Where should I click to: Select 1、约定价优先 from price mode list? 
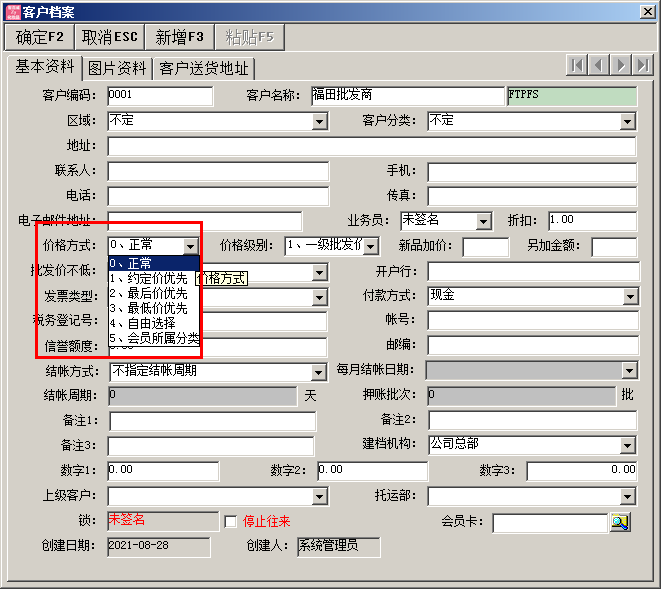tap(150, 278)
